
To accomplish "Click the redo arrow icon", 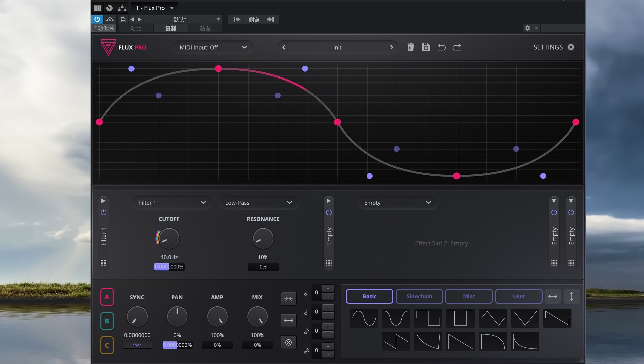I will pyautogui.click(x=457, y=47).
